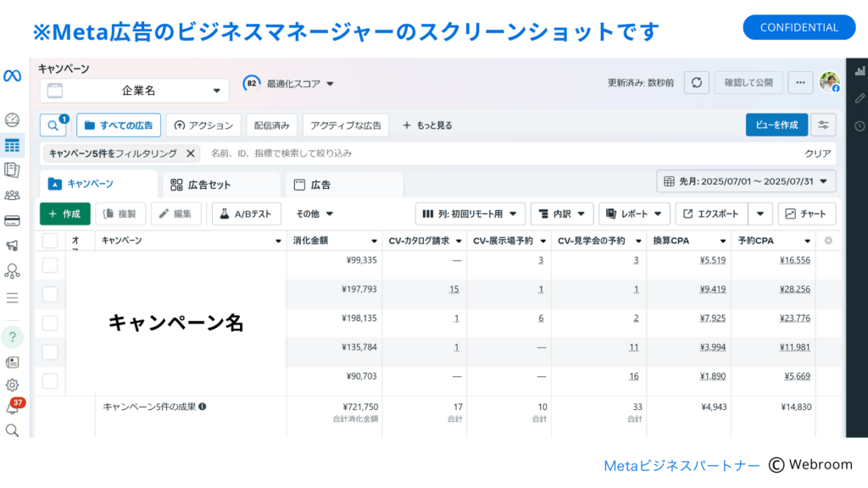Open the help question-mark icon in sidebar
868x488 pixels.
12,336
